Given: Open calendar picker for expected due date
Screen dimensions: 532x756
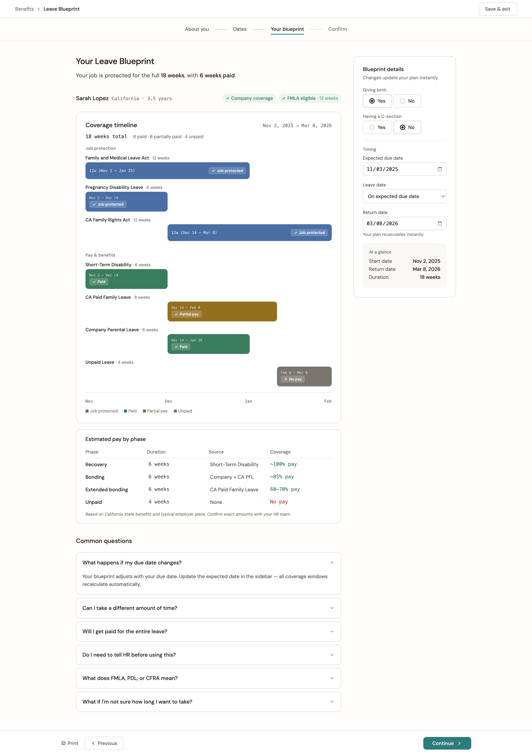Looking at the screenshot, I should coord(439,169).
